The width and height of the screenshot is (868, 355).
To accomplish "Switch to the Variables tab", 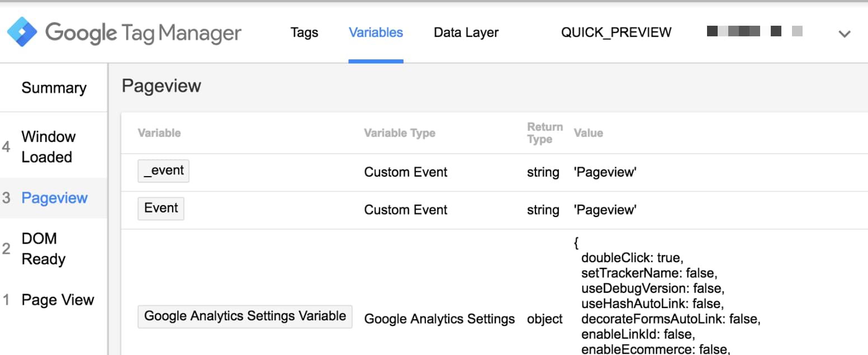I will tap(376, 32).
